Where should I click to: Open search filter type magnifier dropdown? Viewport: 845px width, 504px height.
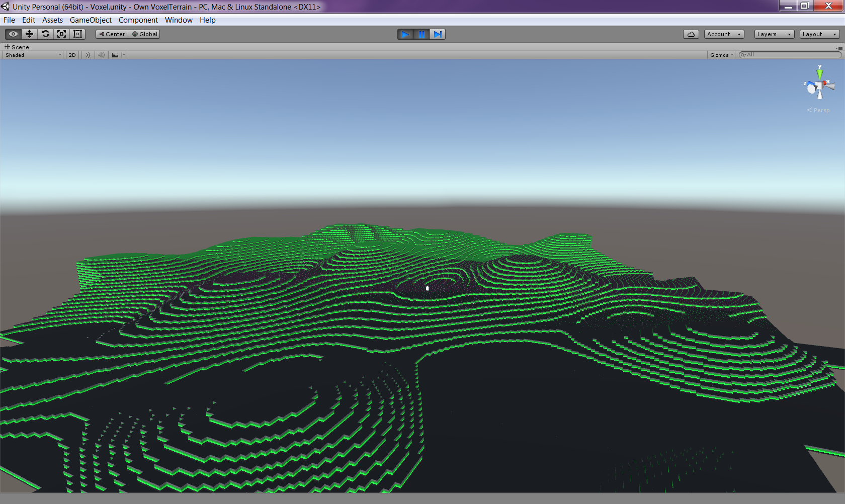point(743,55)
